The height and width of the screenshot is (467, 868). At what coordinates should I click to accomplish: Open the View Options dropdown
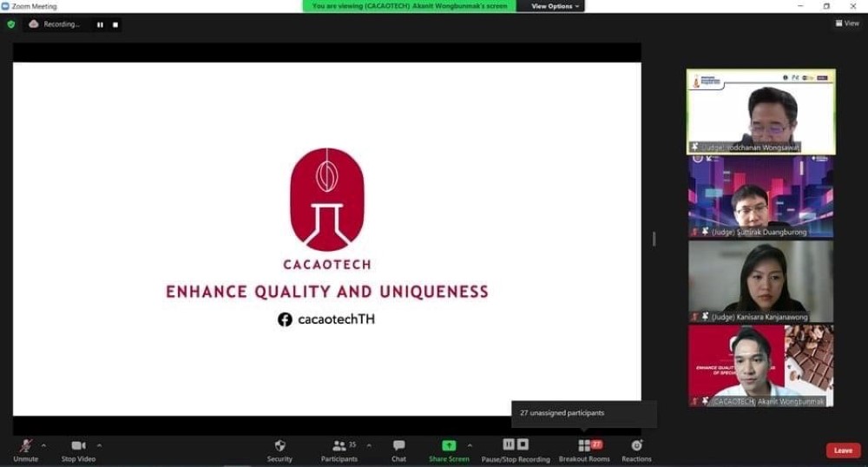pos(552,6)
